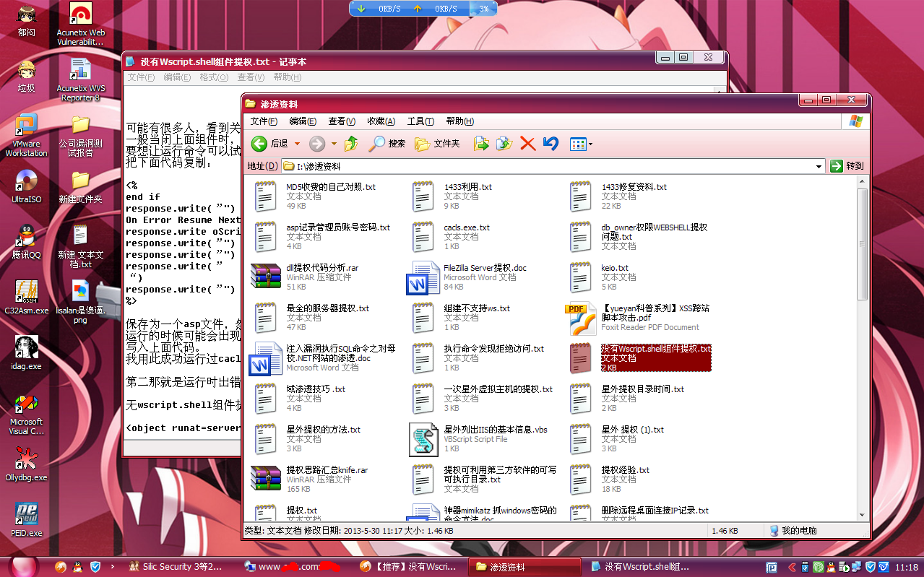Click the green Up folder icon
The image size is (924, 577).
point(351,144)
